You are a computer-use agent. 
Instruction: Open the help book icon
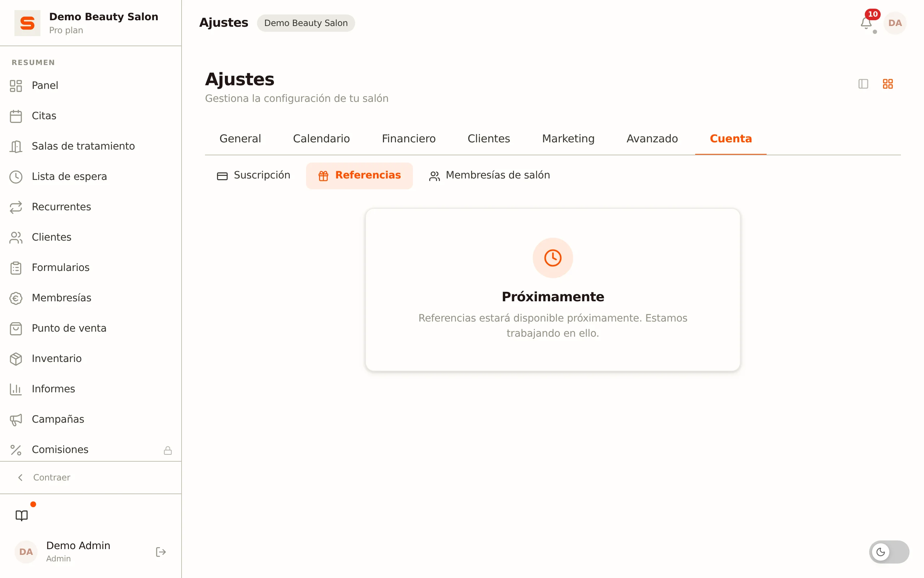click(22, 515)
